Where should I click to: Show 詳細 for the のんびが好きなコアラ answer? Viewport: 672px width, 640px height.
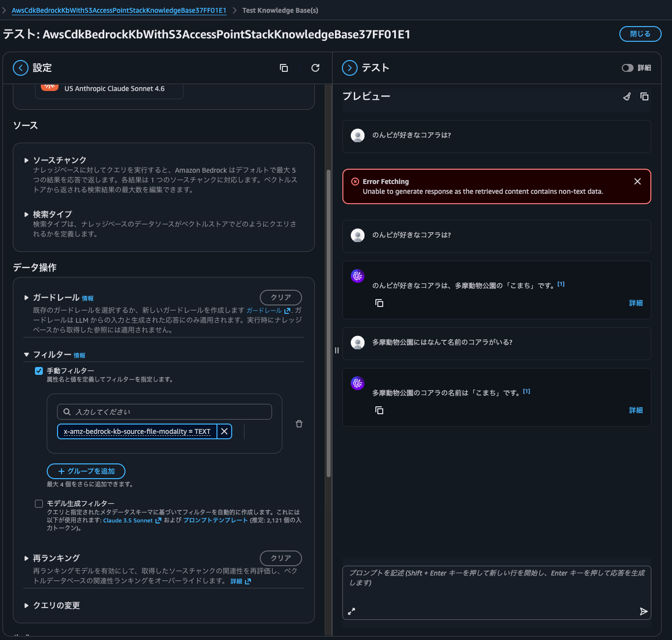[636, 303]
